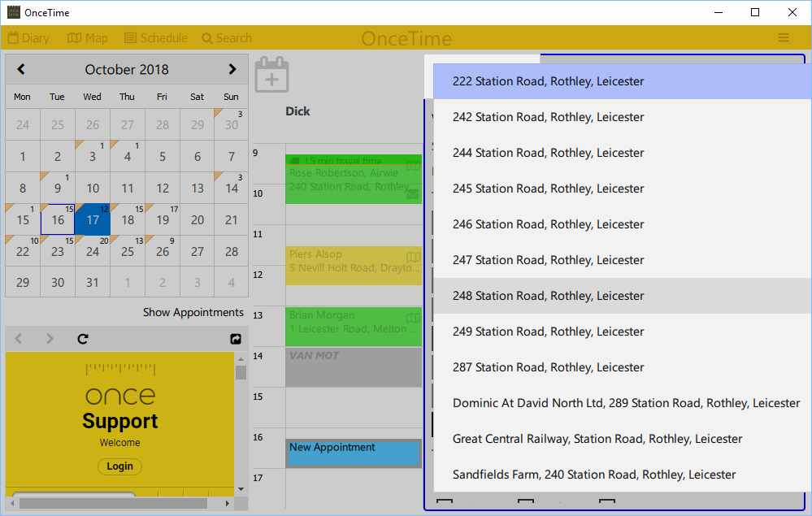This screenshot has width=812, height=516.
Task: Select the New Appointment block
Action: click(x=354, y=453)
